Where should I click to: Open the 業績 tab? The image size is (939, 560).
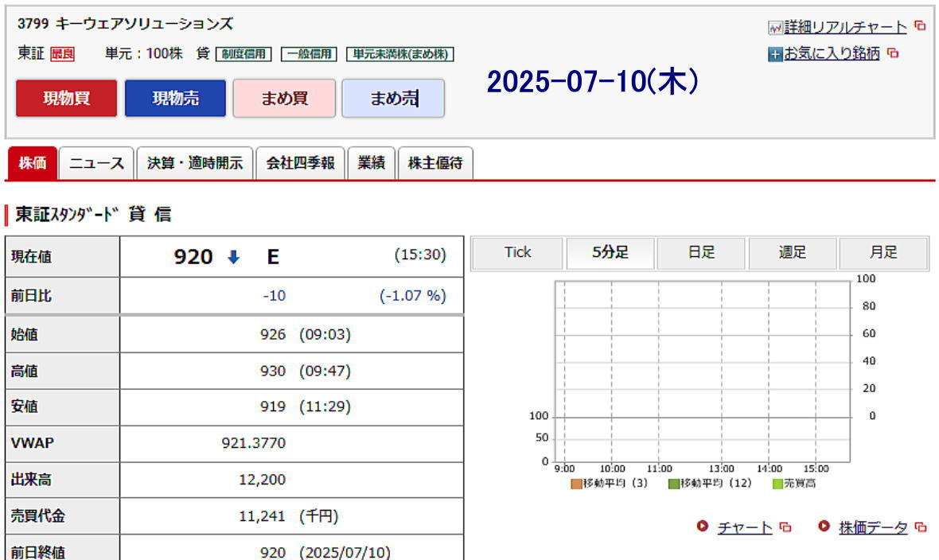pos(372,163)
